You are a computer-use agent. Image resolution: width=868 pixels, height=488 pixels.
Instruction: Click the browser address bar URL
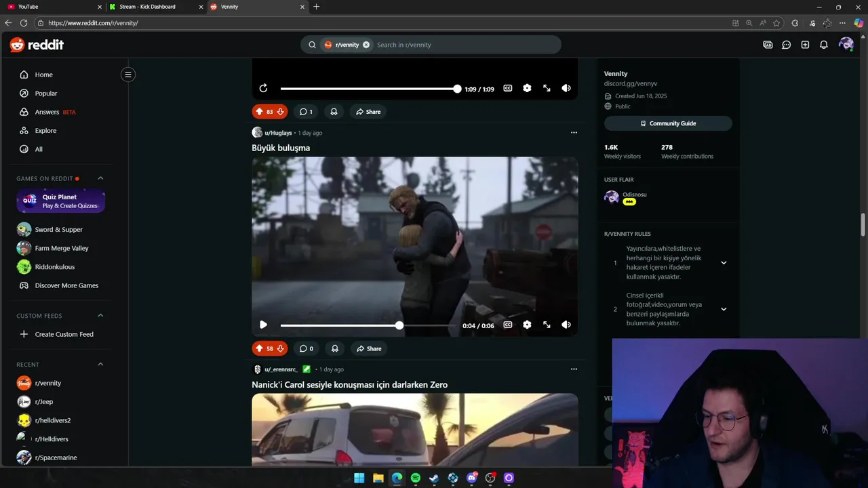click(x=93, y=23)
